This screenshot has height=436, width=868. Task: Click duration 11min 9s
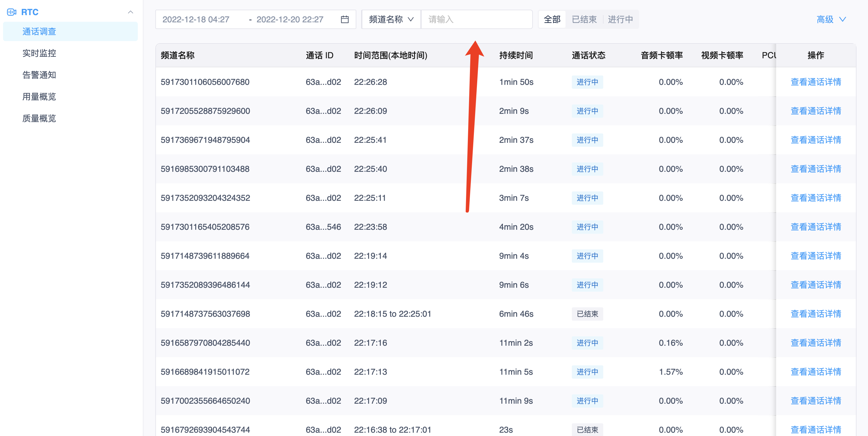point(516,401)
